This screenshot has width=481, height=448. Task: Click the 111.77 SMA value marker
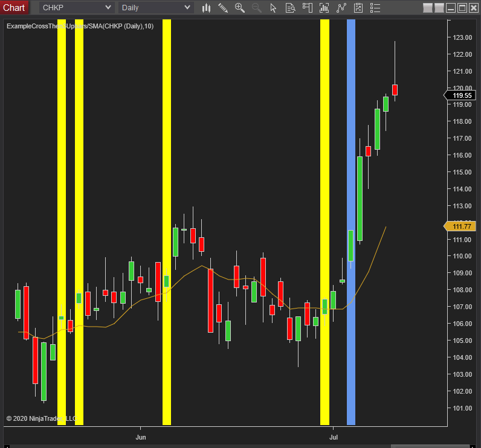coord(460,226)
